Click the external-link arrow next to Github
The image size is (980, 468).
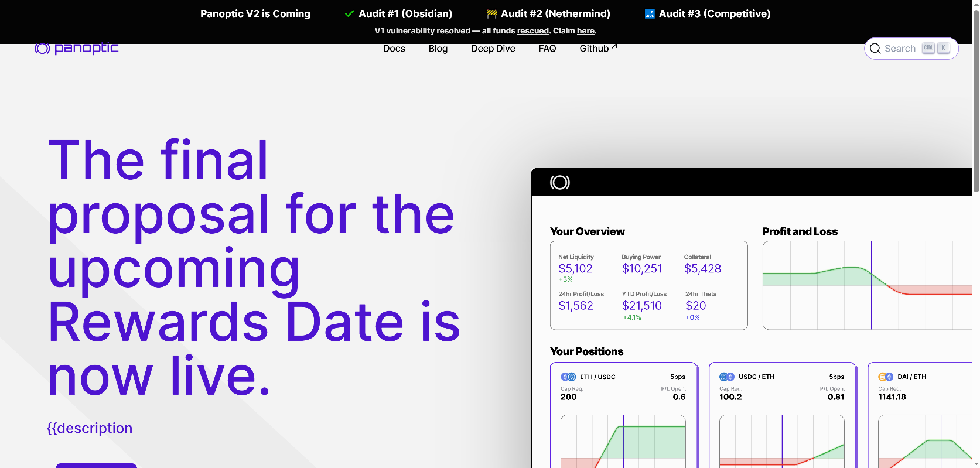(x=614, y=46)
